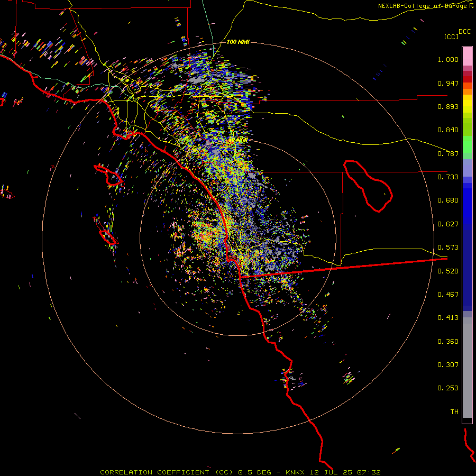476x476 pixels.
Task: Click the 0.253 legend value
Action: 448,388
